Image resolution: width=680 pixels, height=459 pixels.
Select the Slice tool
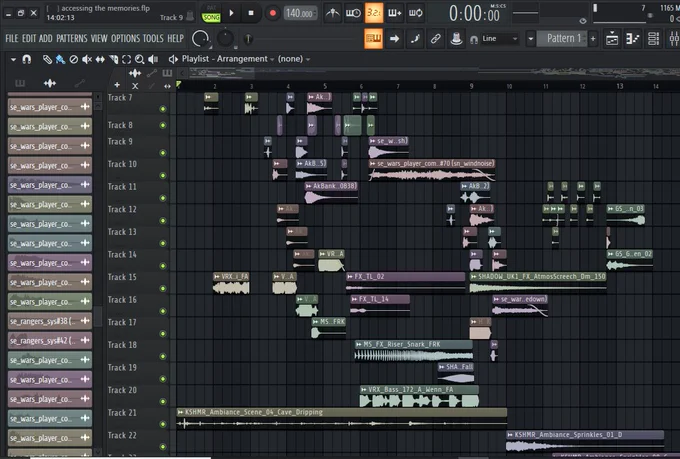113,59
